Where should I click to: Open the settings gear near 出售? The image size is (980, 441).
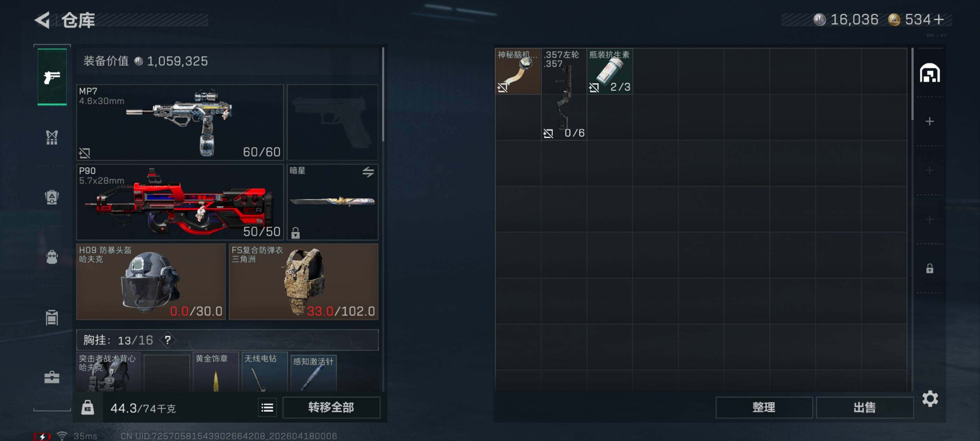[x=930, y=398]
